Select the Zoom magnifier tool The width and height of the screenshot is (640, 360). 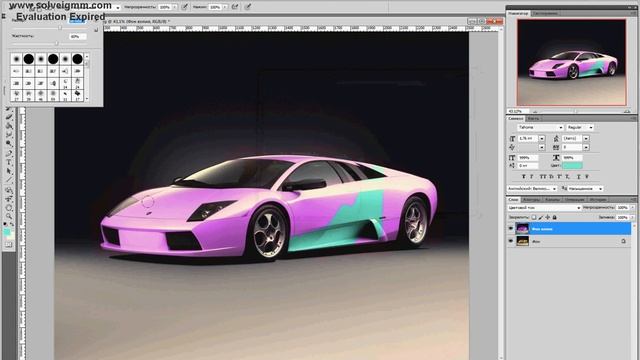pos(9,216)
